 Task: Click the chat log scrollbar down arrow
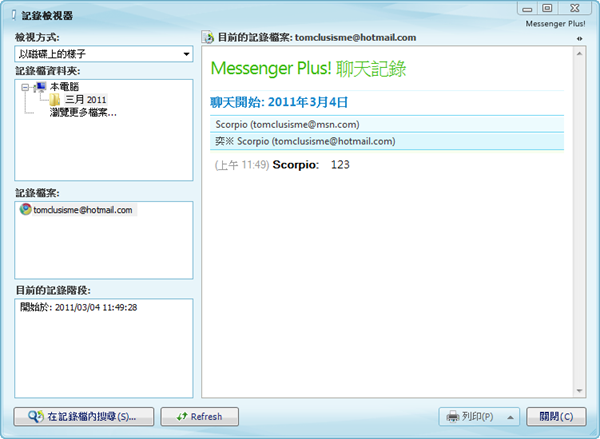[579, 391]
